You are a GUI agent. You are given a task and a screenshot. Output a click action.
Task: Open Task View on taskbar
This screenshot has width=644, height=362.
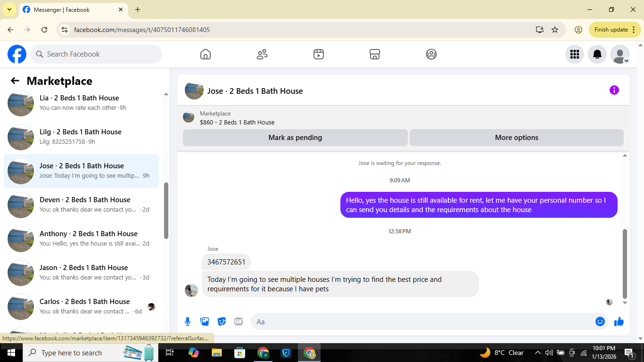tap(170, 353)
